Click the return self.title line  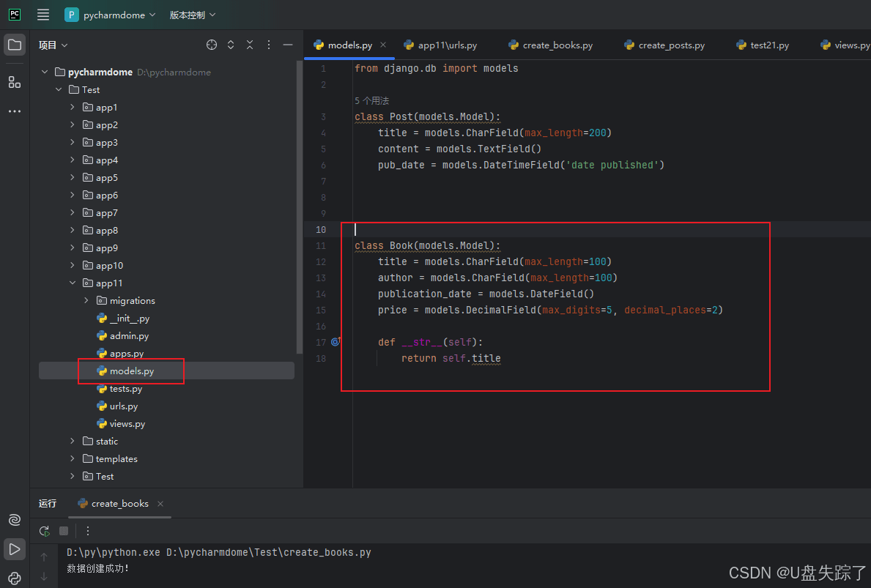[451, 358]
